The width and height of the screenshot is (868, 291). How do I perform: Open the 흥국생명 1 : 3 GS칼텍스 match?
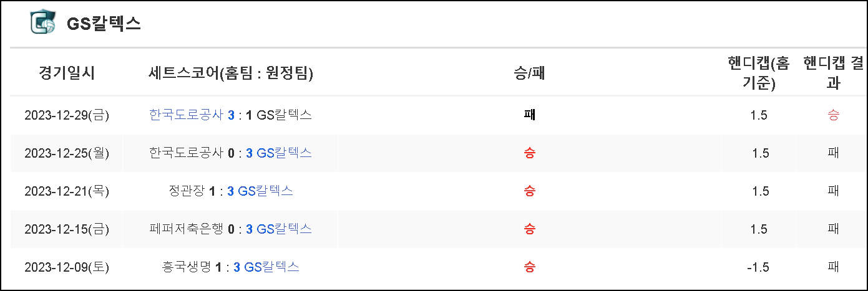[x=231, y=267]
